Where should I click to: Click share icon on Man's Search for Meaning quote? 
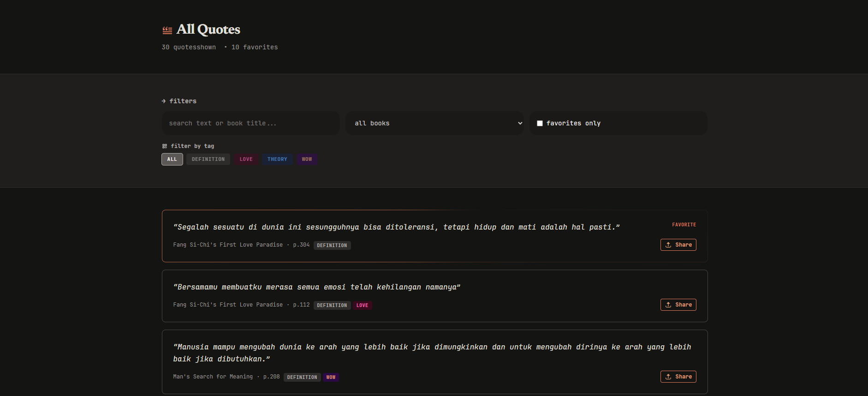coord(668,377)
